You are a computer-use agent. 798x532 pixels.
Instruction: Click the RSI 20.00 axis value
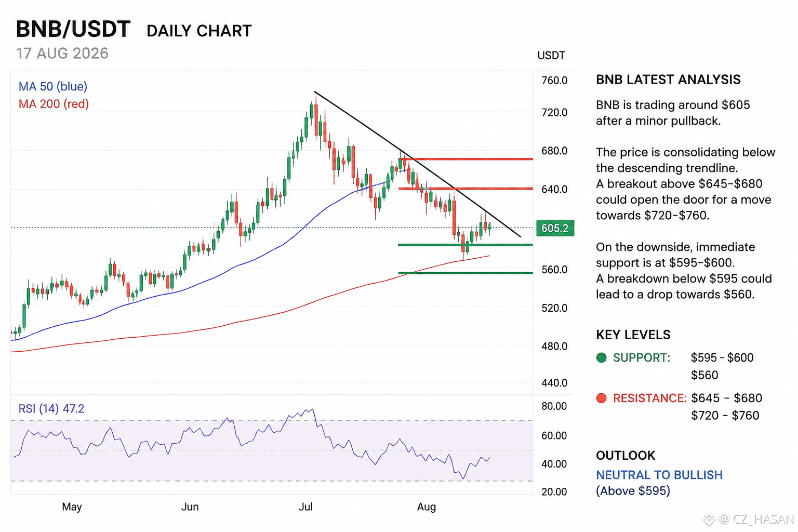[554, 491]
